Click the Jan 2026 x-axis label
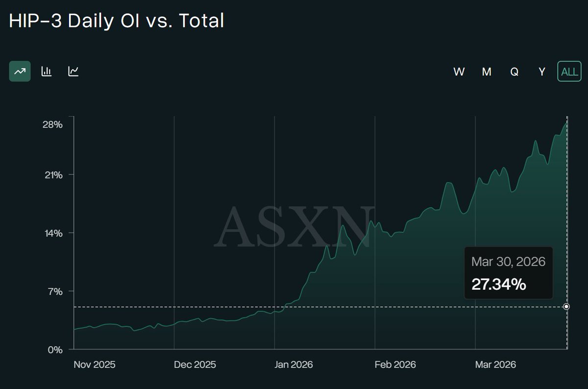Image resolution: width=588 pixels, height=389 pixels. [x=294, y=365]
